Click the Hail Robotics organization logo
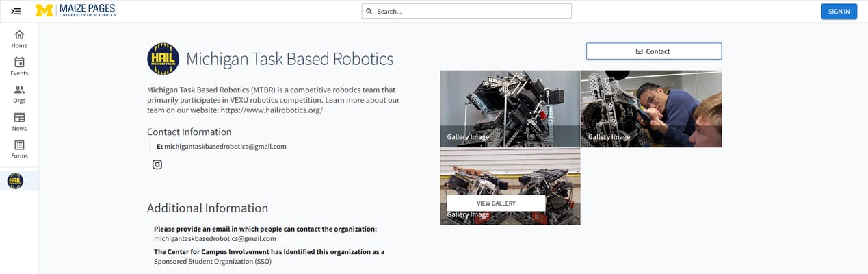 163,59
